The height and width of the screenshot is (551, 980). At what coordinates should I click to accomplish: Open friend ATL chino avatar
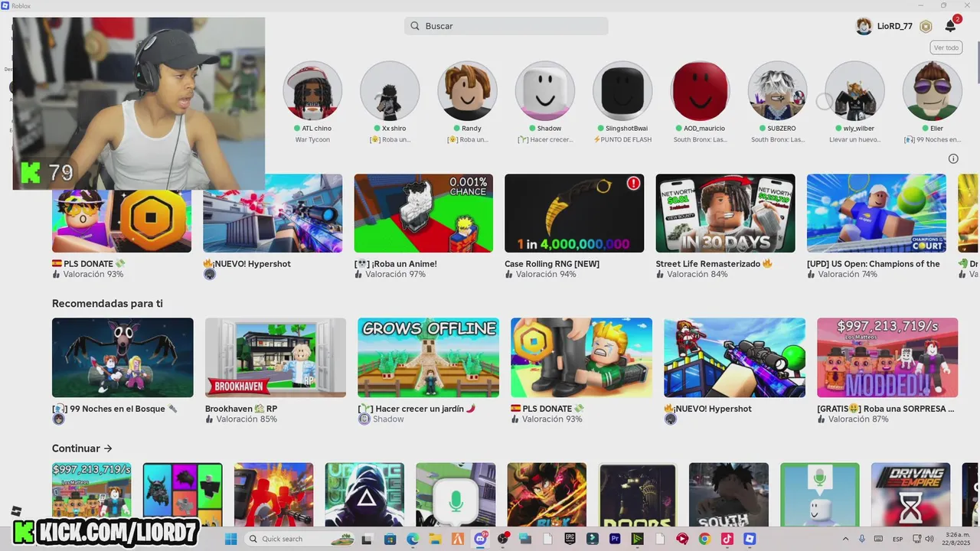coord(312,91)
